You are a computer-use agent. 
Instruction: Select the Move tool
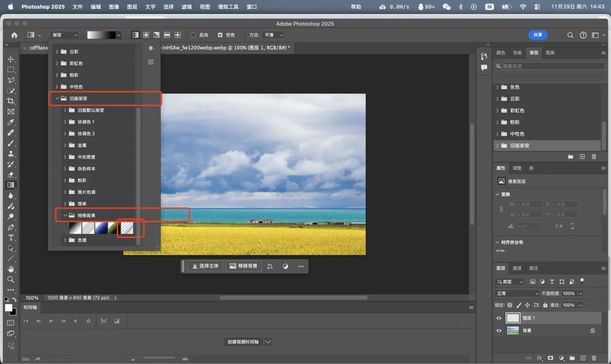click(x=11, y=59)
